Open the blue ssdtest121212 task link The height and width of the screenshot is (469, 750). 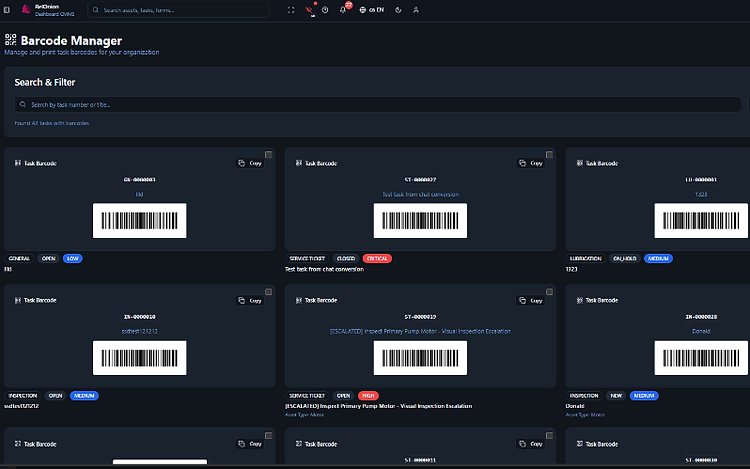coord(140,331)
